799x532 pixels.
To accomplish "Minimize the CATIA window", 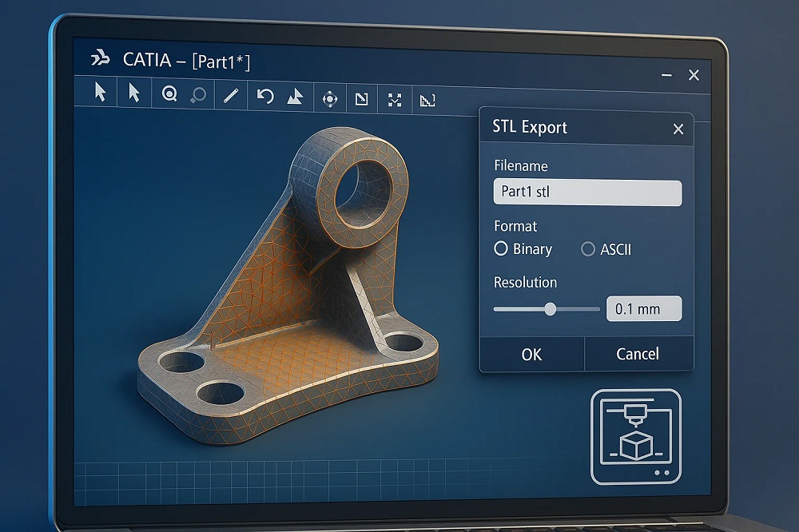I will pos(666,75).
